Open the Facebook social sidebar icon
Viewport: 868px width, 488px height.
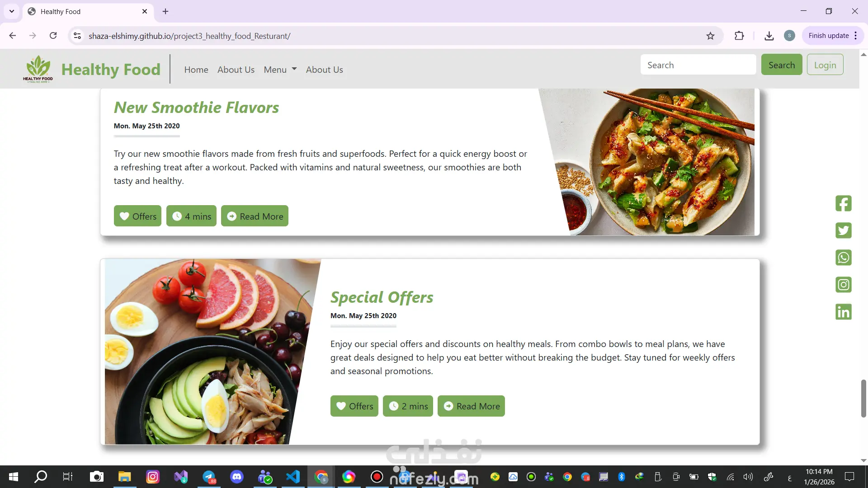click(843, 203)
